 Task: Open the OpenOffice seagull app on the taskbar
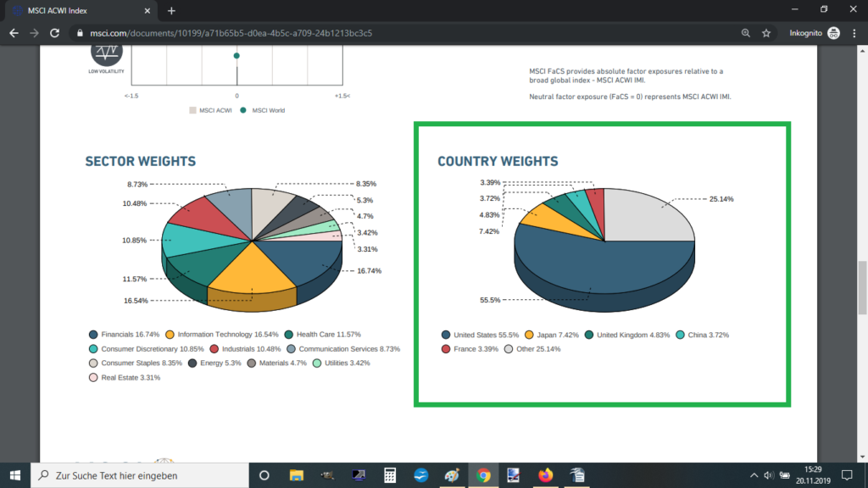pyautogui.click(x=420, y=475)
